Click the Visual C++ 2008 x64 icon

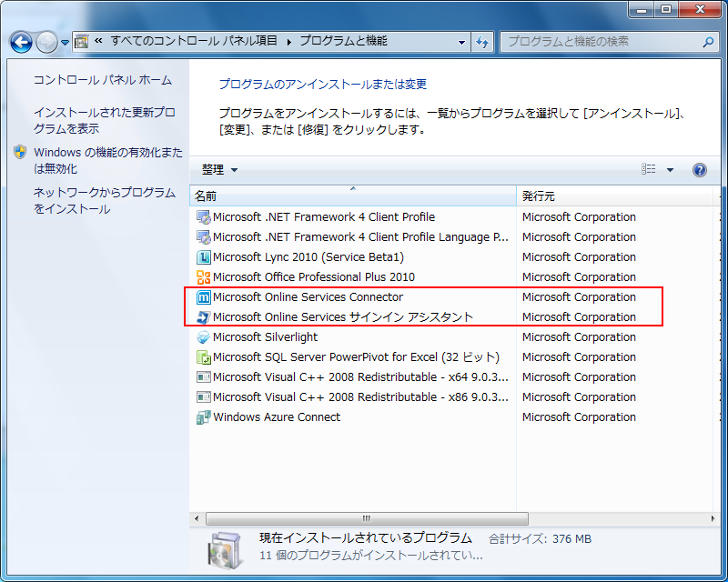(x=203, y=376)
